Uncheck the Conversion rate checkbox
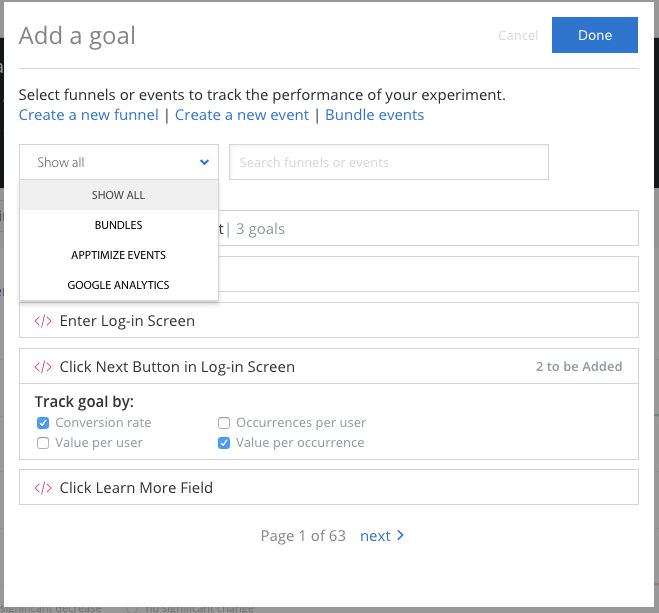Image resolution: width=659 pixels, height=613 pixels. (x=43, y=423)
